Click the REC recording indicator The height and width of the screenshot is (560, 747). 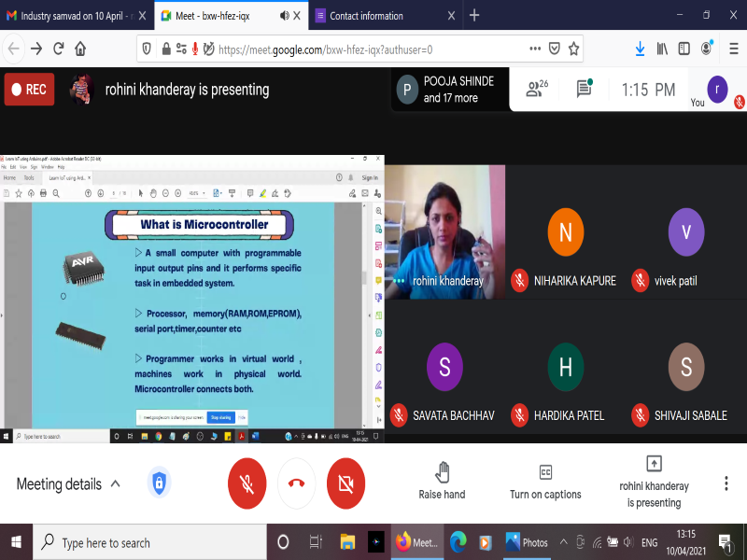point(29,90)
